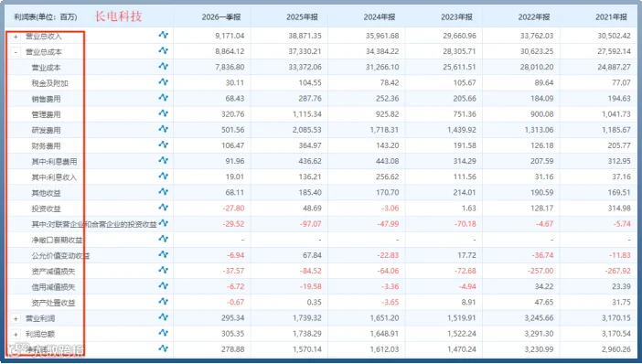Viewport: 642px width, 364px height.
Task: Select the 2023年报 column header
Action: [x=456, y=17]
